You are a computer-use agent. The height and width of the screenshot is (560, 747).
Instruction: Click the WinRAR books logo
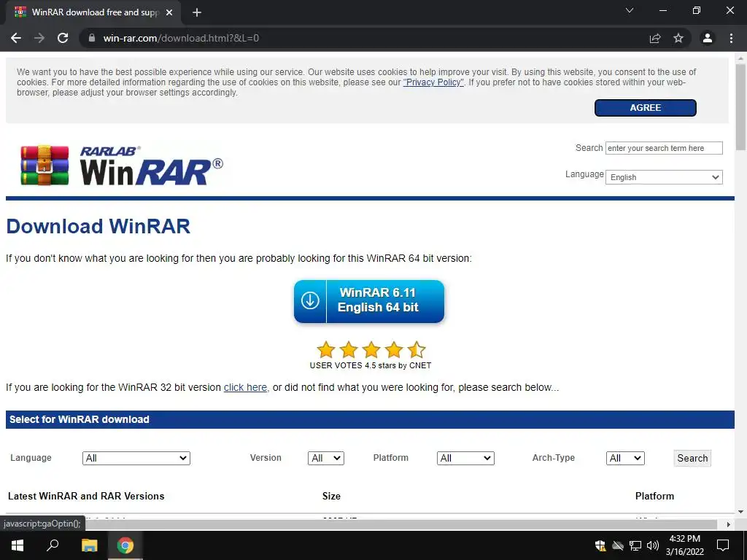(x=44, y=166)
